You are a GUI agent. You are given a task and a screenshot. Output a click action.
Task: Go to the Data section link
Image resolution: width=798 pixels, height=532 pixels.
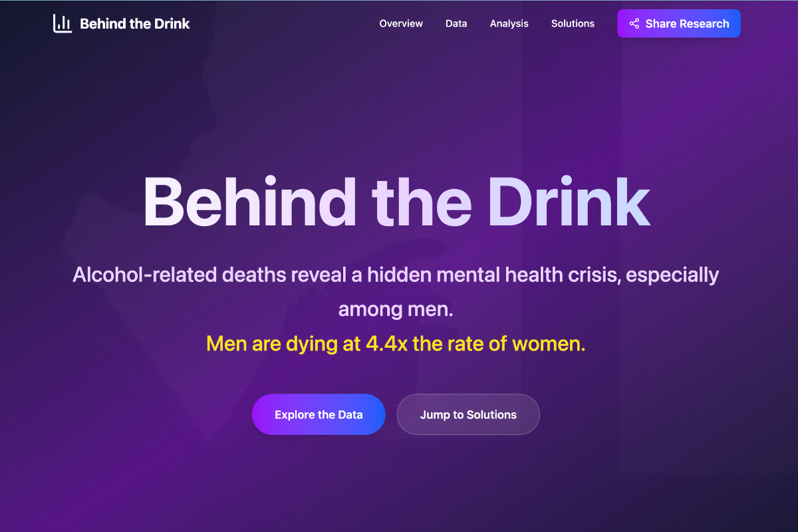tap(456, 23)
